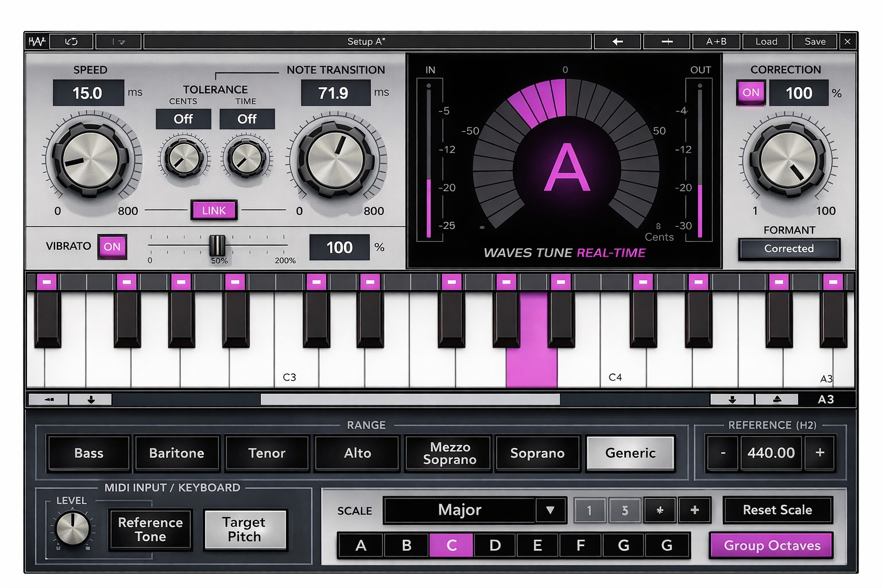The height and width of the screenshot is (588, 882).
Task: Toggle the LINK button between speed knobs
Action: pyautogui.click(x=214, y=211)
